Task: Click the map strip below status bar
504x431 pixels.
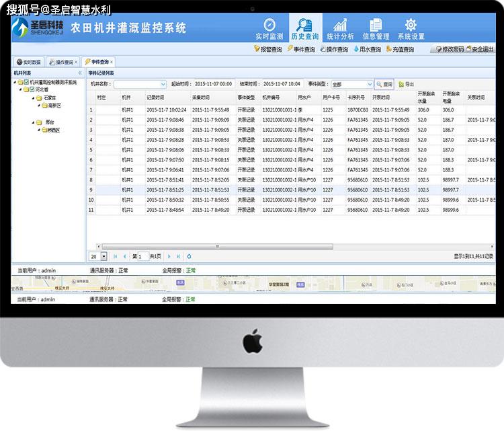Action: pos(253,284)
